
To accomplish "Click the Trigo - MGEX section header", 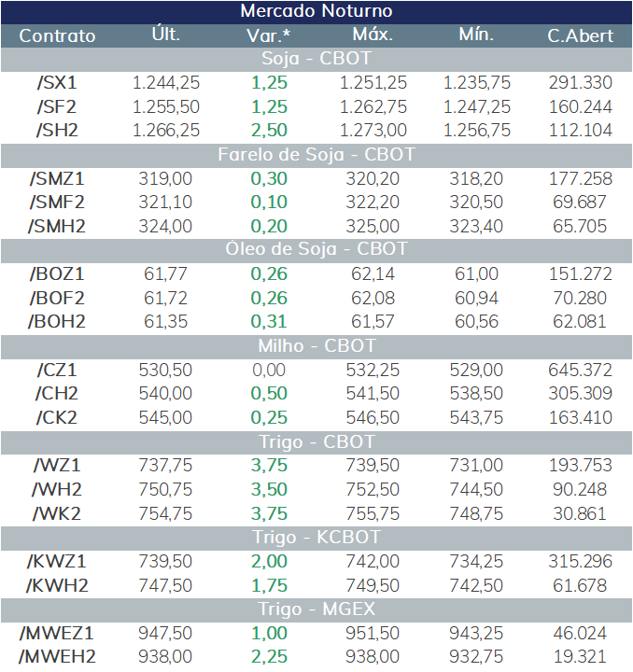I will click(316, 609).
